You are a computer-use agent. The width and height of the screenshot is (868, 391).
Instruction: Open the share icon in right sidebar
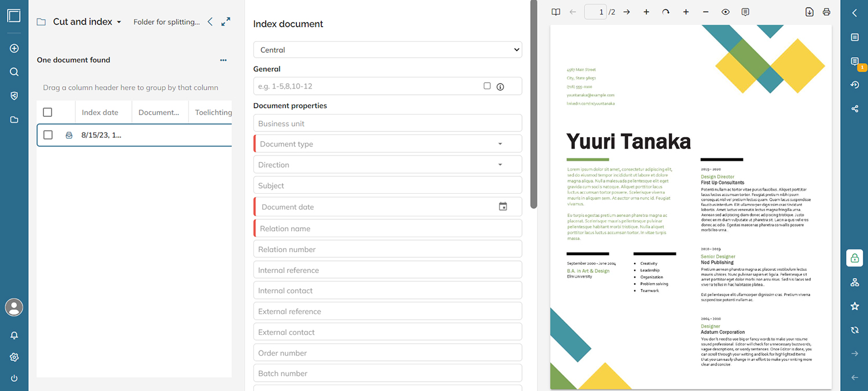855,108
